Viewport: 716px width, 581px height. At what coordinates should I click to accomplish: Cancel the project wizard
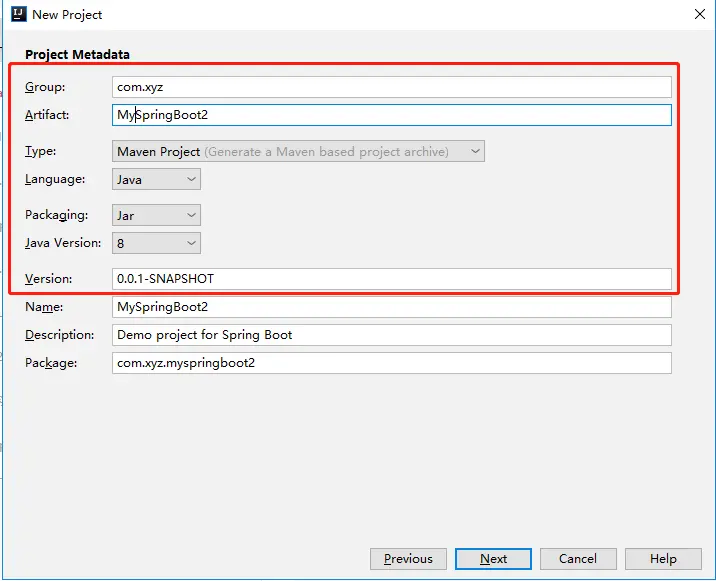[x=578, y=559]
